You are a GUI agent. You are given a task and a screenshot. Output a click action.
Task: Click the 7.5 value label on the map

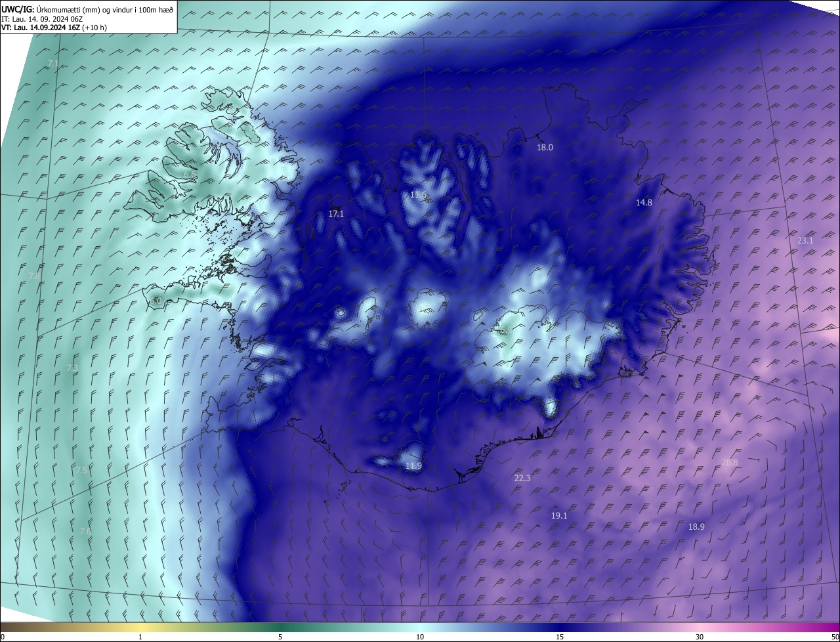(x=81, y=471)
